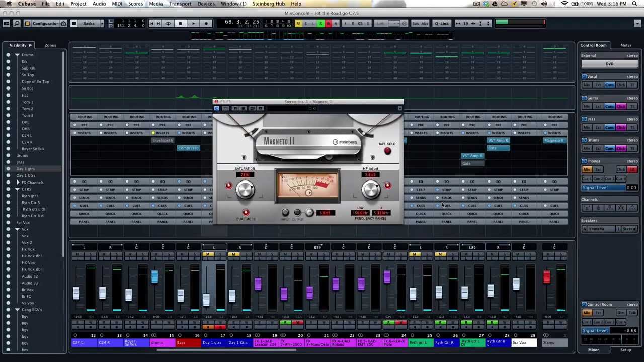This screenshot has width=644, height=362.
Task: Collapse the FX Channels folder
Action: (17, 182)
